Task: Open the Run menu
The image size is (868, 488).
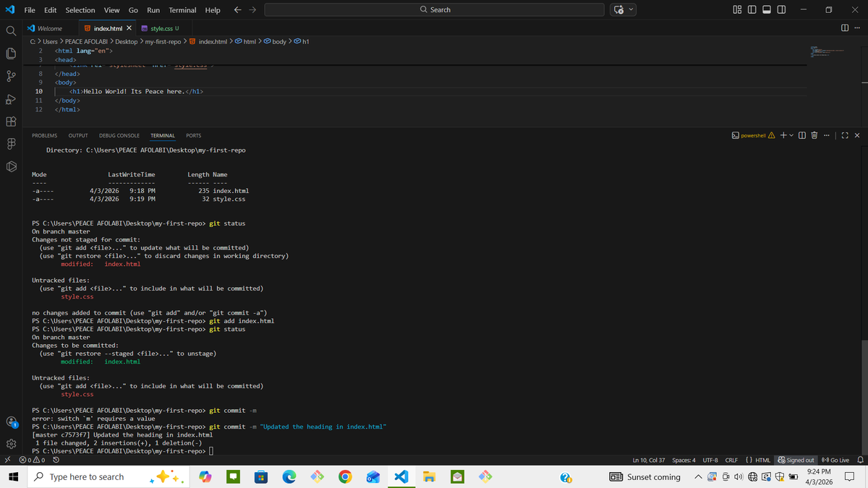Action: [x=153, y=9]
